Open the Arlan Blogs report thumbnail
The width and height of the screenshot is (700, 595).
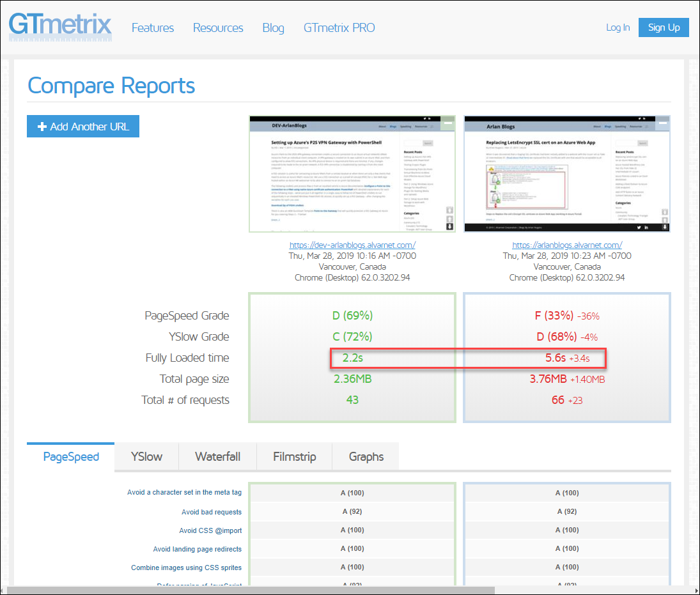566,174
